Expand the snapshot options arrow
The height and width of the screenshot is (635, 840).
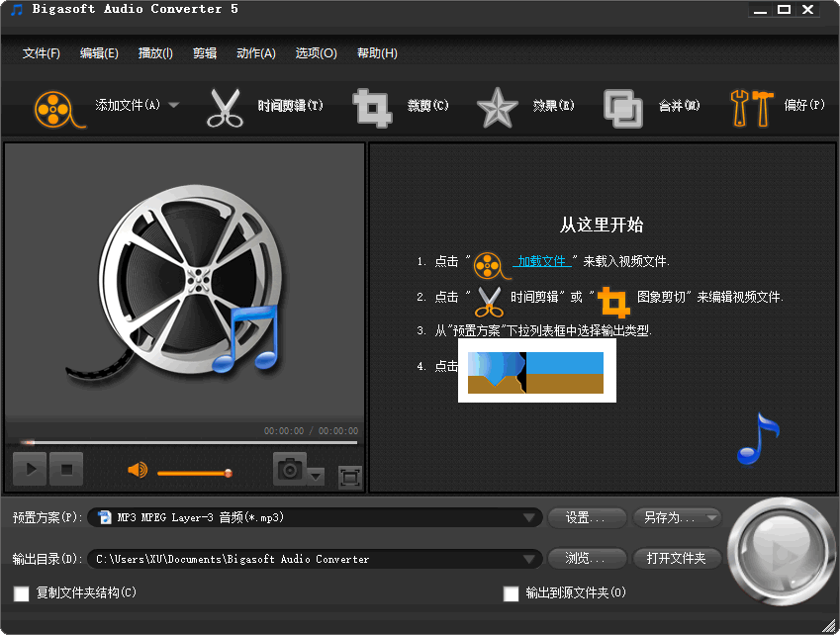pos(316,476)
